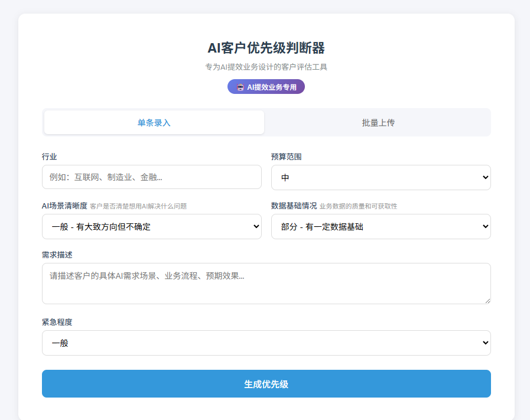Screen dimensions: 530x420
Task: Select the 单条录入 tab
Action: (x=154, y=122)
